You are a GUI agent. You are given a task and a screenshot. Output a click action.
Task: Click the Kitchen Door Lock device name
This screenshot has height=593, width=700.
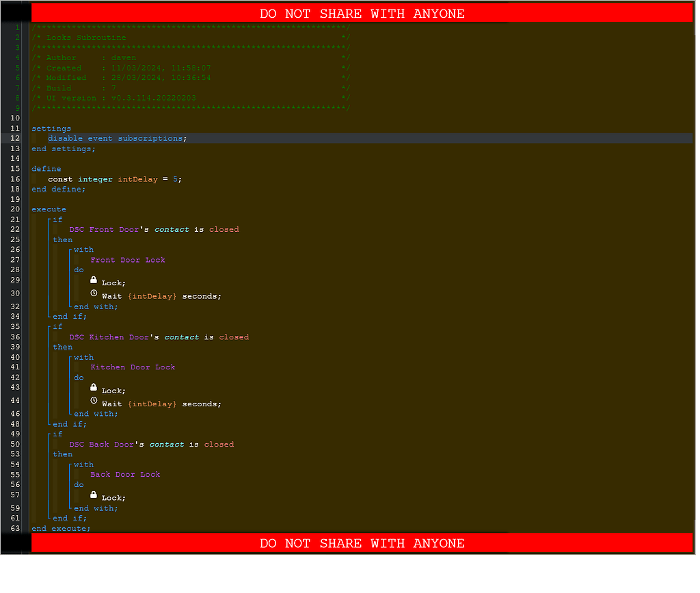(133, 367)
